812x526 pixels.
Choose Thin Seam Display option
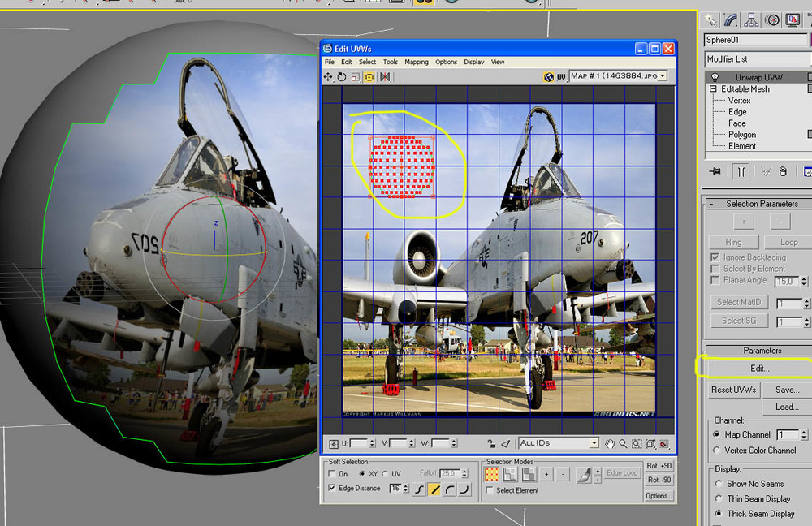pyautogui.click(x=719, y=498)
